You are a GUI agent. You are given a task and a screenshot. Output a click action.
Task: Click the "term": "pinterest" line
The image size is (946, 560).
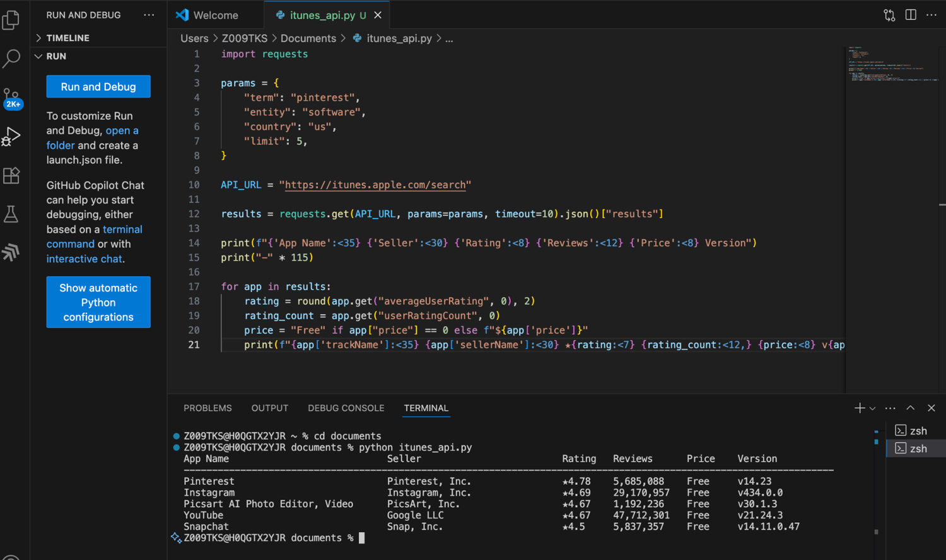(301, 98)
